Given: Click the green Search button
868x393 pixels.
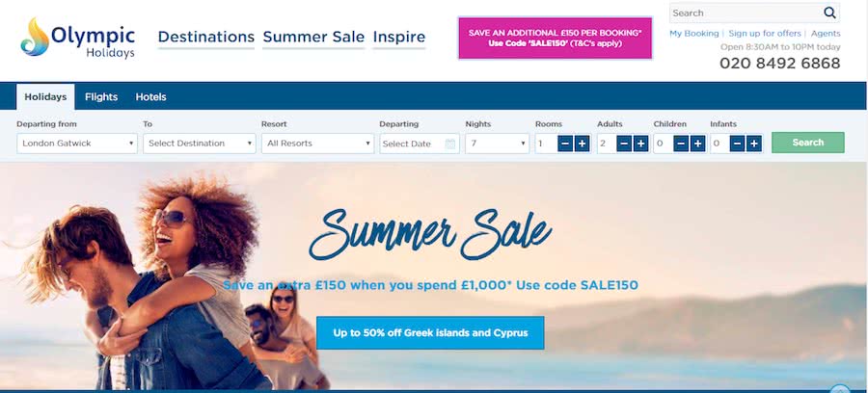Looking at the screenshot, I should point(807,143).
